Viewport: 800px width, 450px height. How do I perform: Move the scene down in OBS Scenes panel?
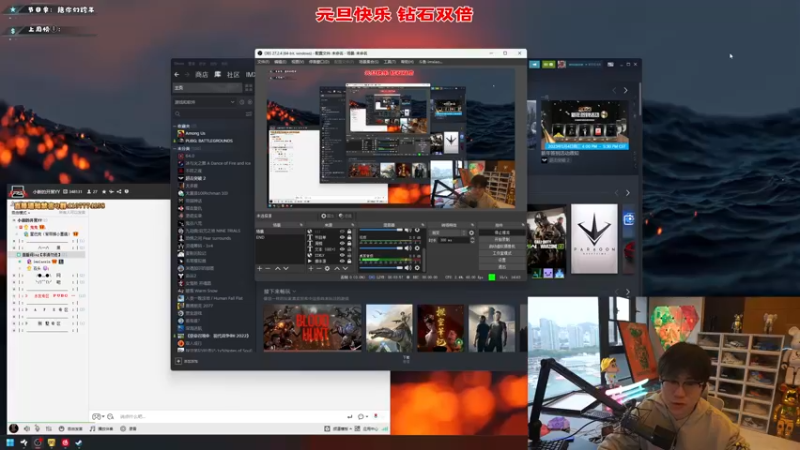click(x=286, y=268)
